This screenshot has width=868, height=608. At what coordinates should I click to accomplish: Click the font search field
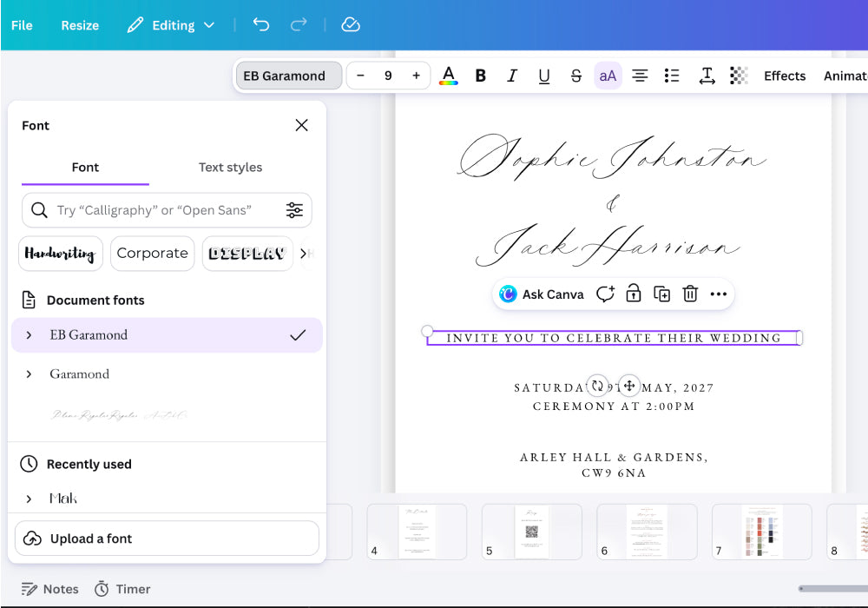tap(167, 210)
